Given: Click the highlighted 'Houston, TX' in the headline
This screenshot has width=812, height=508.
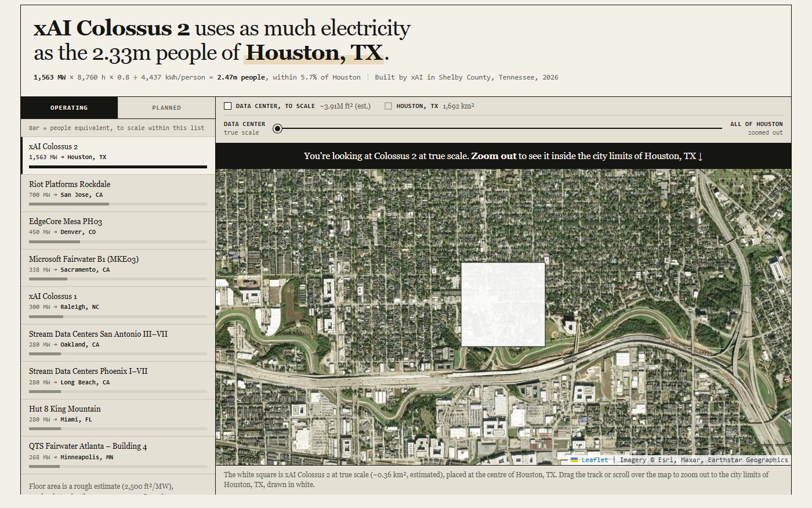Looking at the screenshot, I should (x=314, y=53).
